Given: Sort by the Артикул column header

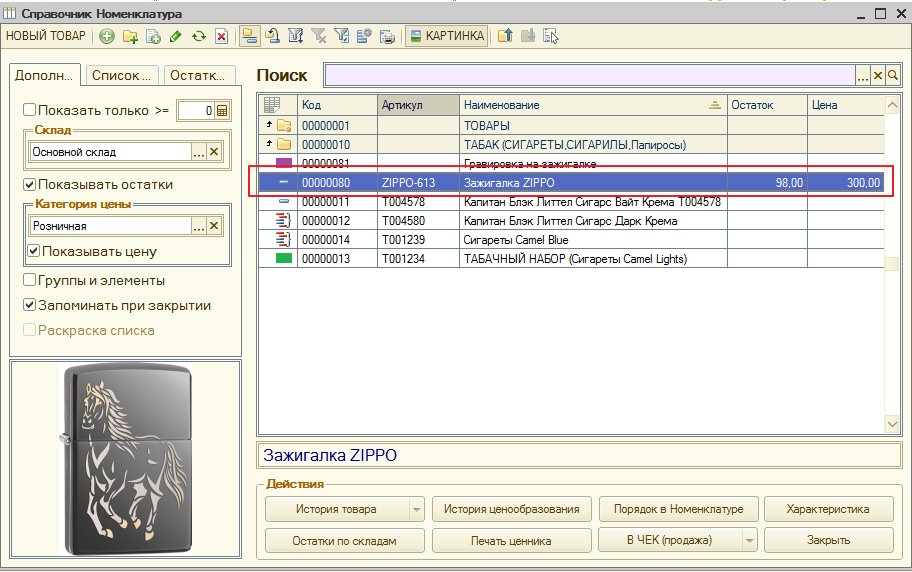Looking at the screenshot, I should (x=418, y=105).
